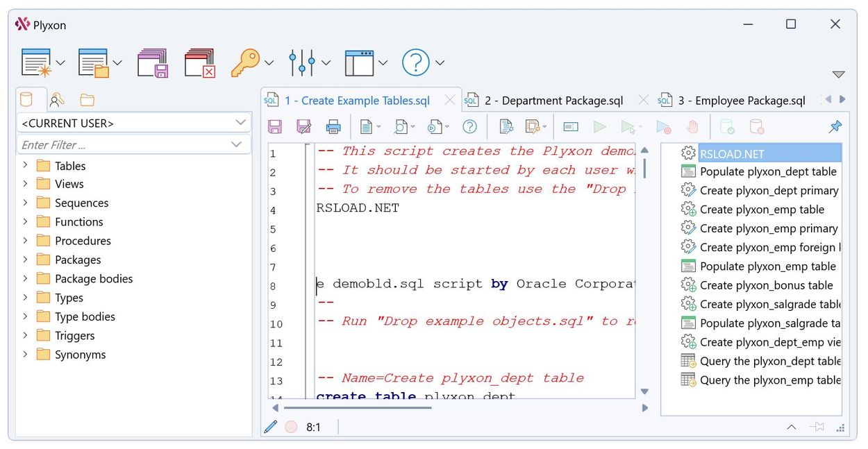Click the small help icon in editor toolbar
Image resolution: width=868 pixels, height=449 pixels.
[x=470, y=127]
